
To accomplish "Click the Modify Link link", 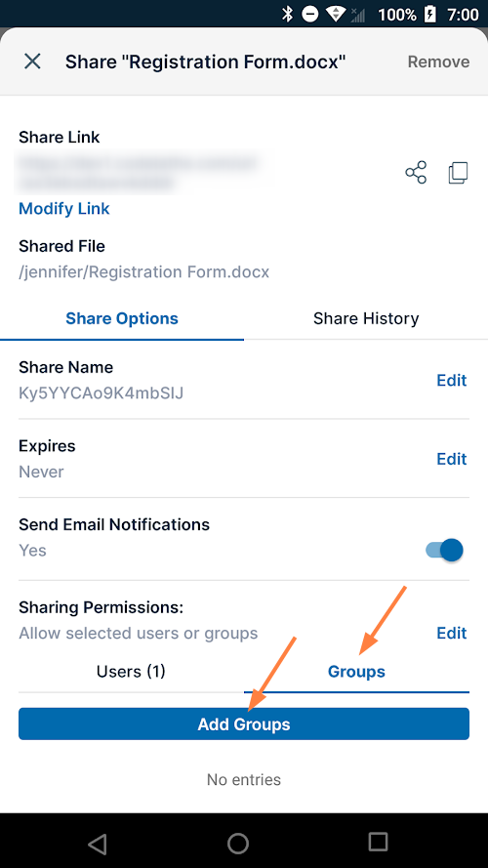I will 64,209.
